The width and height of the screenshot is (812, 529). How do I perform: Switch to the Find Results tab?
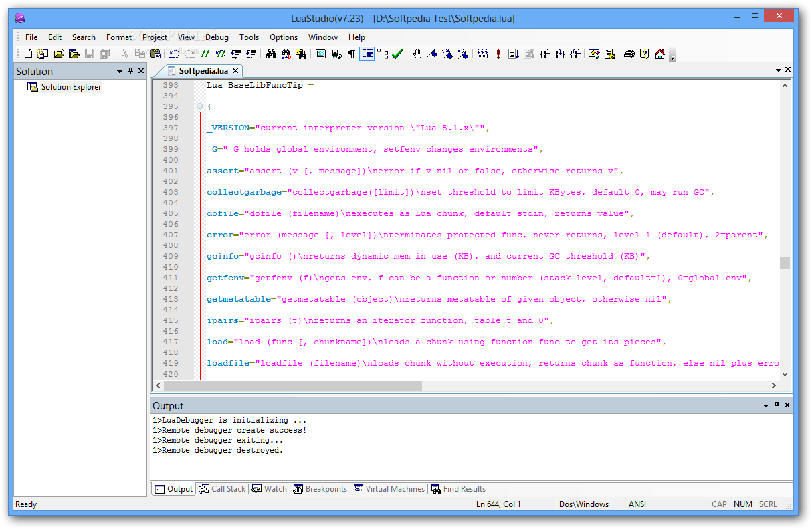(x=459, y=489)
